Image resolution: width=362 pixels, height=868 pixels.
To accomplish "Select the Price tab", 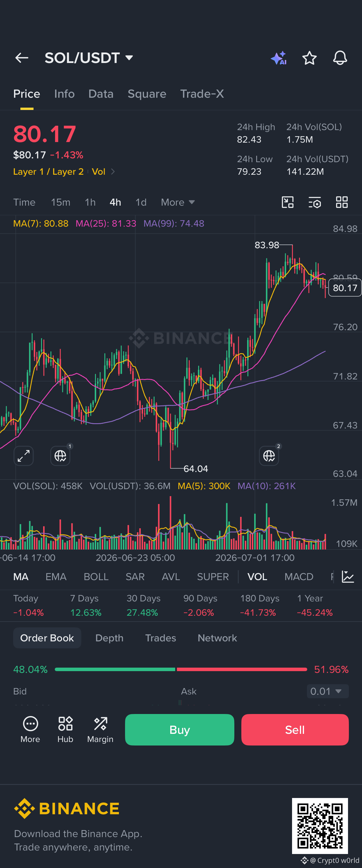I will [27, 94].
